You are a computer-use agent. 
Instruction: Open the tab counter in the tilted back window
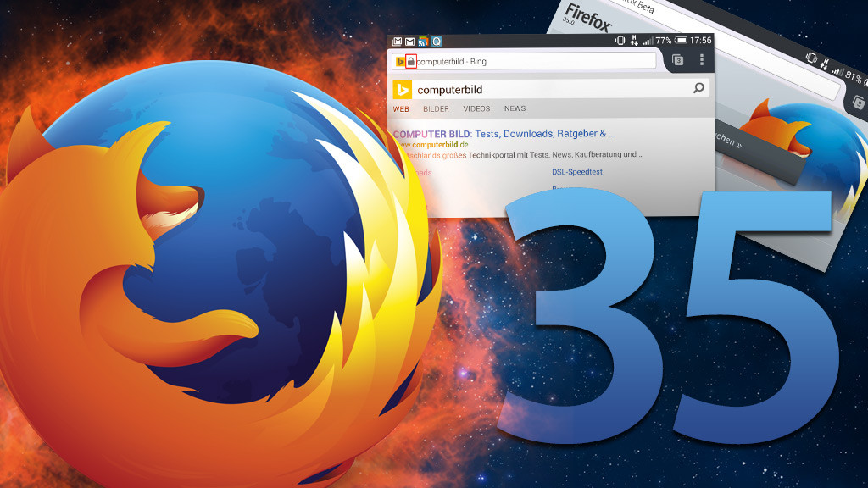[x=859, y=103]
